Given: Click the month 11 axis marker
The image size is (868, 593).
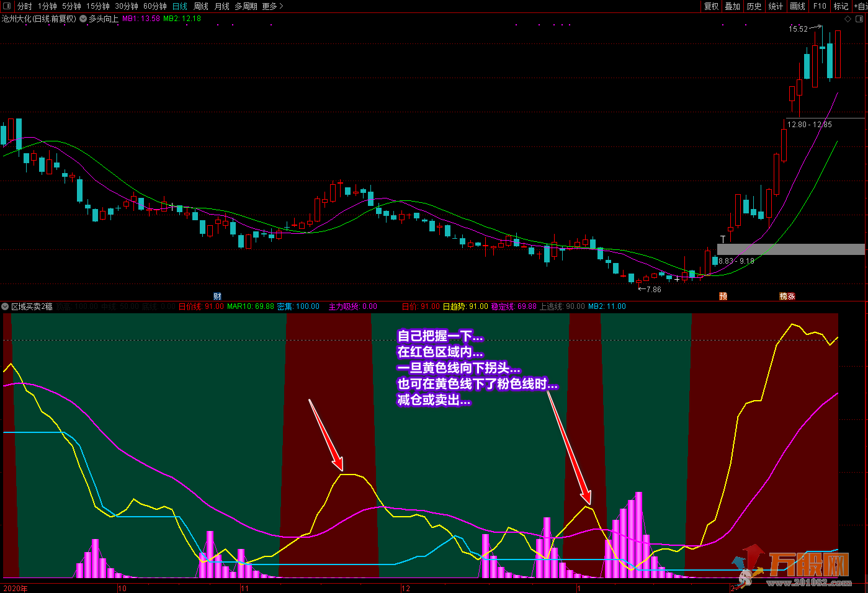Looking at the screenshot, I should click(x=244, y=589).
